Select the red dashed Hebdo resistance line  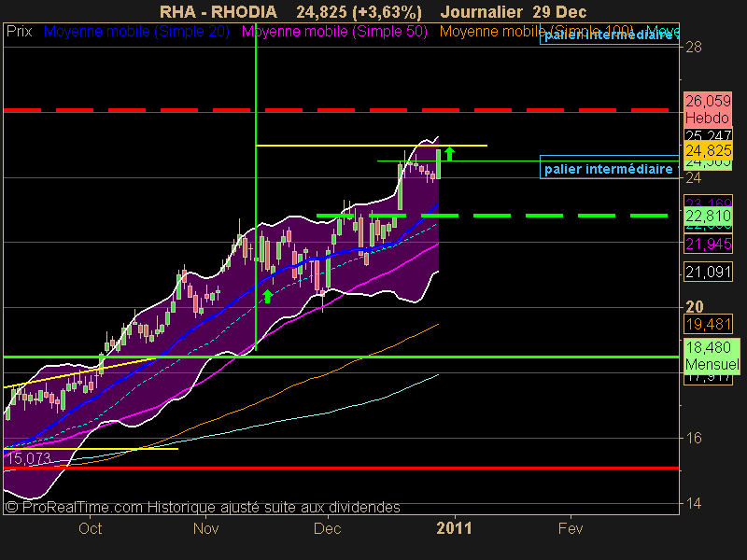336,110
